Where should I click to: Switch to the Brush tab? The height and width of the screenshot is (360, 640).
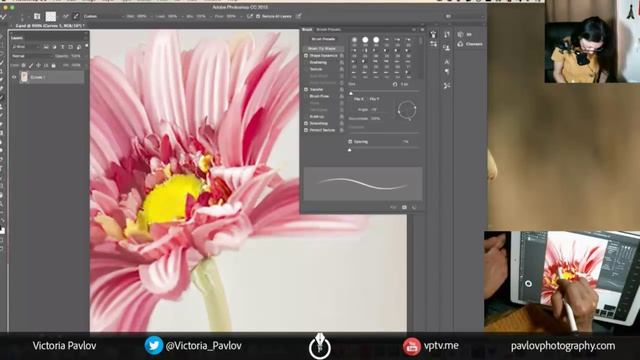307,29
